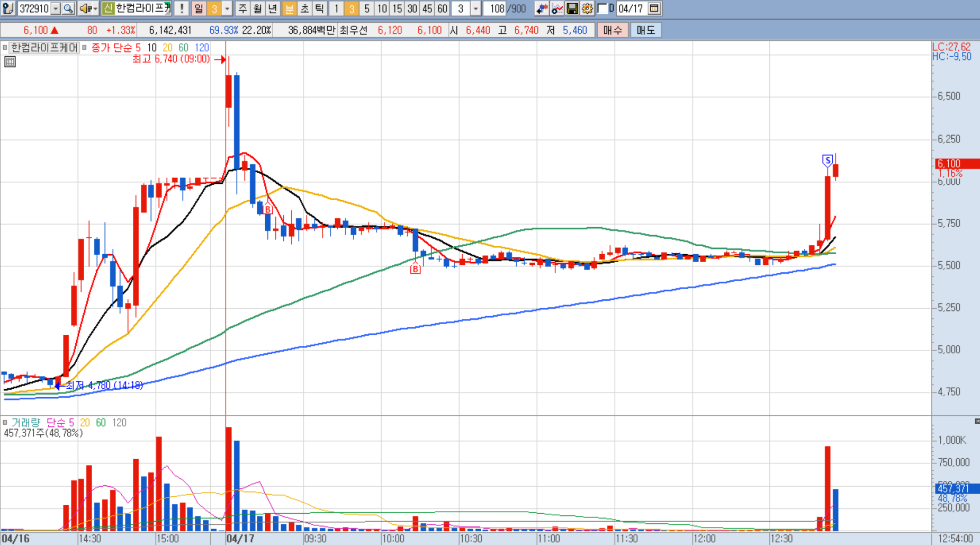Choose the 45 minute interval button

[x=427, y=8]
